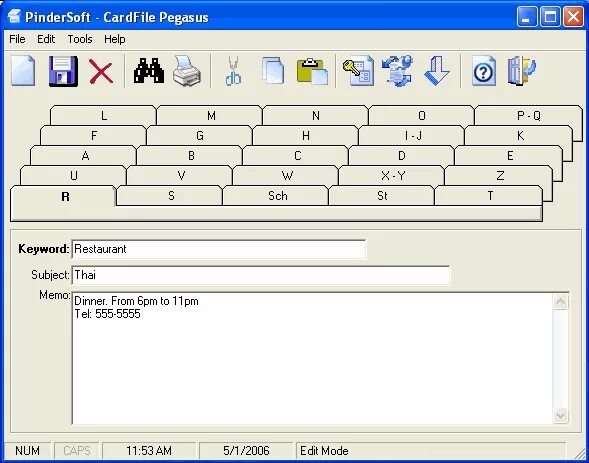Viewport: 589px width, 463px height.
Task: Open the Help menu
Action: point(115,39)
